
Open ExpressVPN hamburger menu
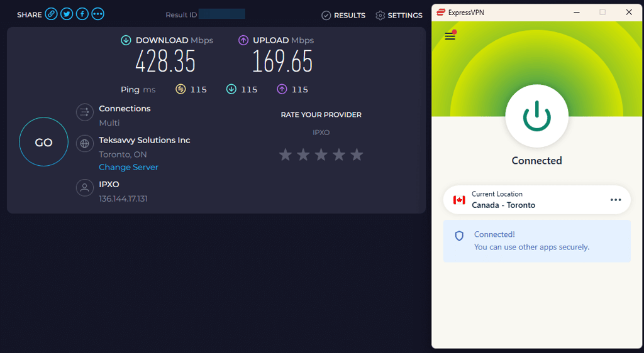coord(450,36)
